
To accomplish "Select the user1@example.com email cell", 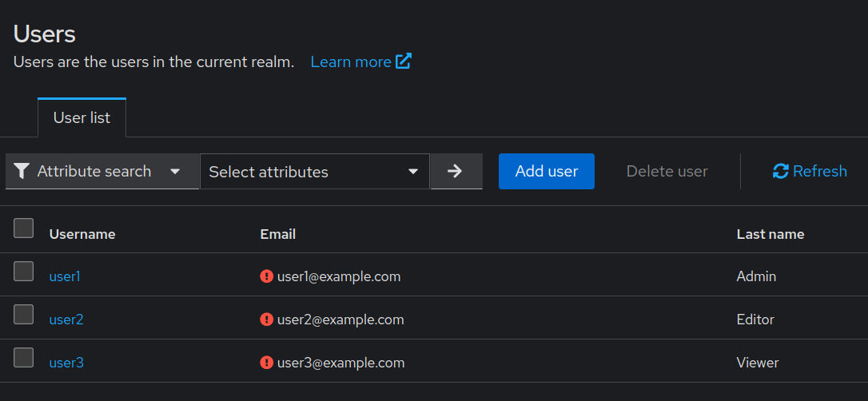I will point(339,276).
